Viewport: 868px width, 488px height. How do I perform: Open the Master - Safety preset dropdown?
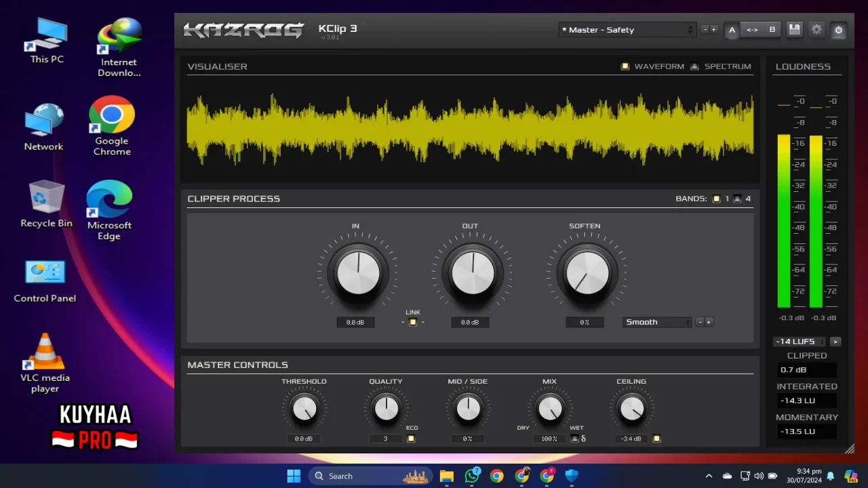click(627, 30)
